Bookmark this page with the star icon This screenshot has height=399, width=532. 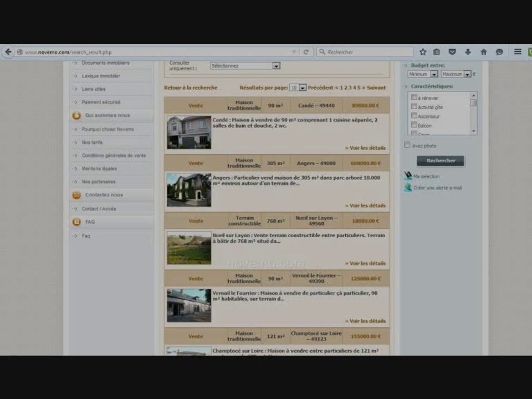pos(423,52)
